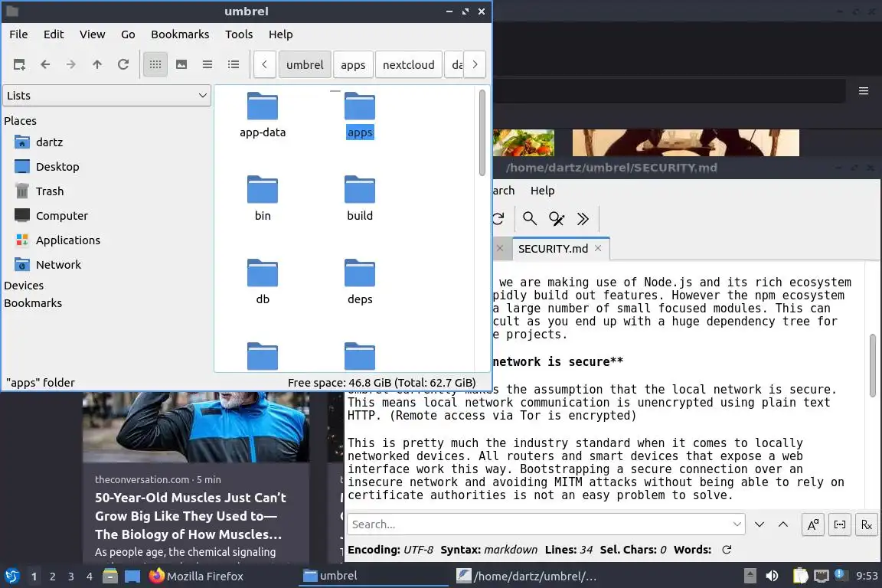Switch to workspace 3

[71, 577]
